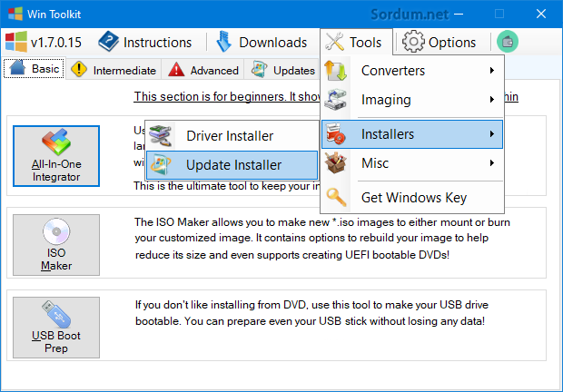Switch to the Updates tab

coord(282,69)
